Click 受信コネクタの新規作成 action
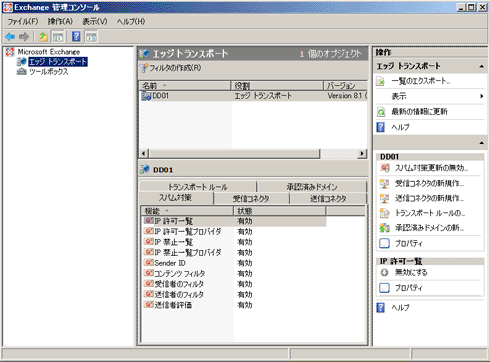Image resolution: width=490 pixels, height=362 pixels. click(429, 183)
